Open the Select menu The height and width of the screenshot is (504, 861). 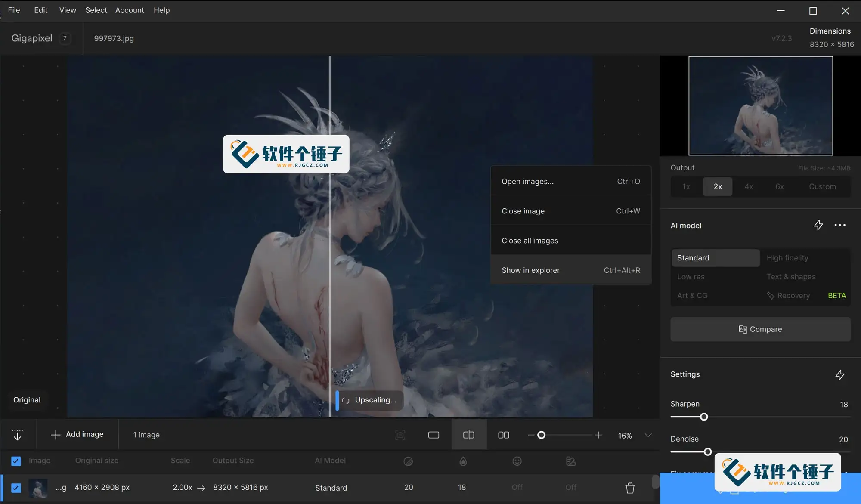96,10
